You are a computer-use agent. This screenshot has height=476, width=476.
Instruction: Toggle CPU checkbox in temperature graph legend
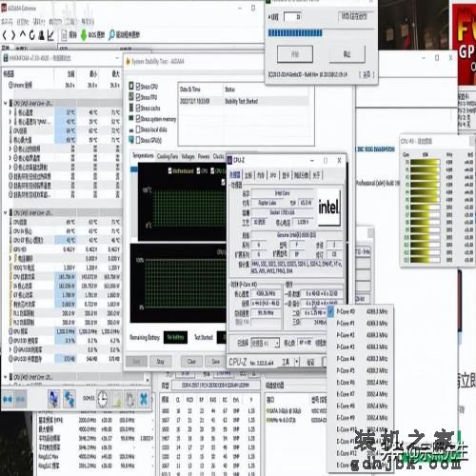pos(199,170)
